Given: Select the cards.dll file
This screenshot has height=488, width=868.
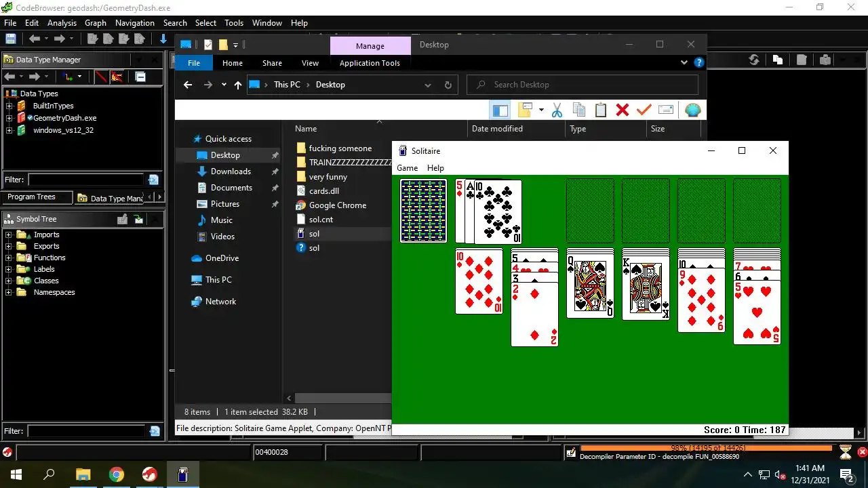Looking at the screenshot, I should click(x=323, y=191).
